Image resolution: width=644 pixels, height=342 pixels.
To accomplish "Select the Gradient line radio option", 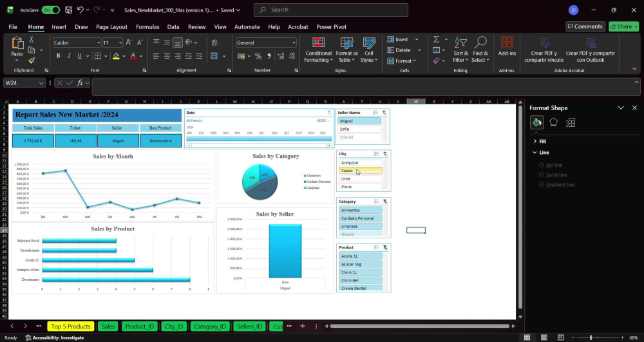I will click(542, 185).
